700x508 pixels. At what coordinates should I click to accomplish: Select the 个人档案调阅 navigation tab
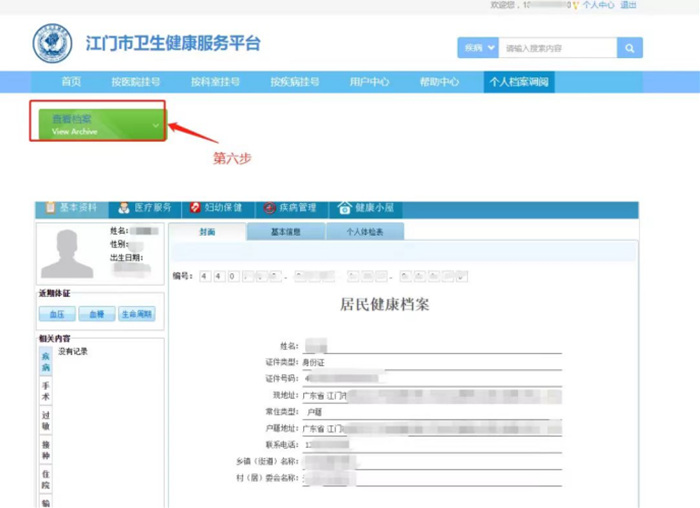[519, 82]
